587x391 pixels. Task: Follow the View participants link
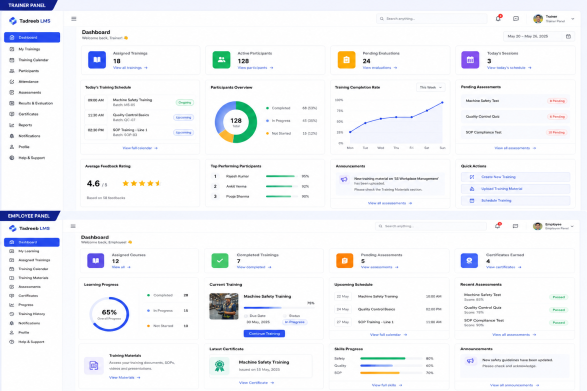(x=255, y=68)
